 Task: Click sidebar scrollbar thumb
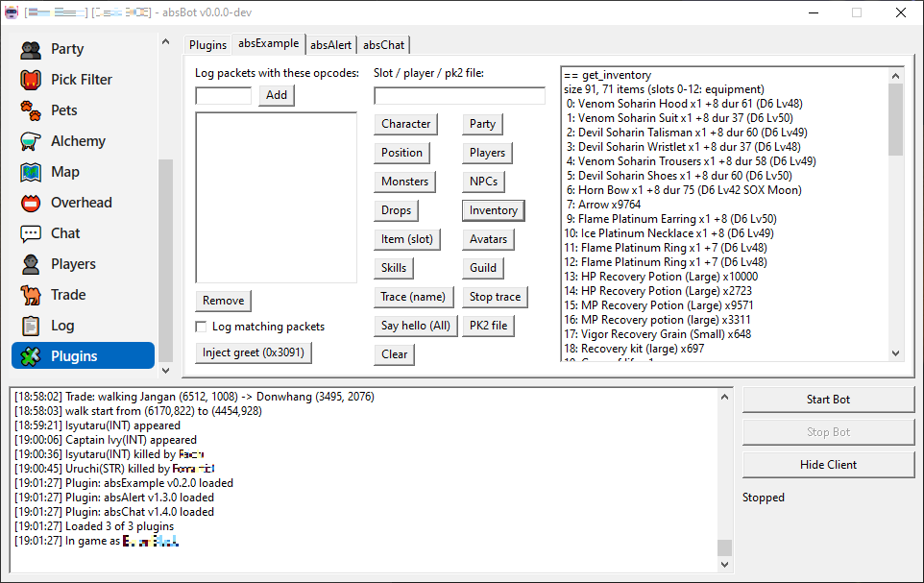(x=165, y=260)
